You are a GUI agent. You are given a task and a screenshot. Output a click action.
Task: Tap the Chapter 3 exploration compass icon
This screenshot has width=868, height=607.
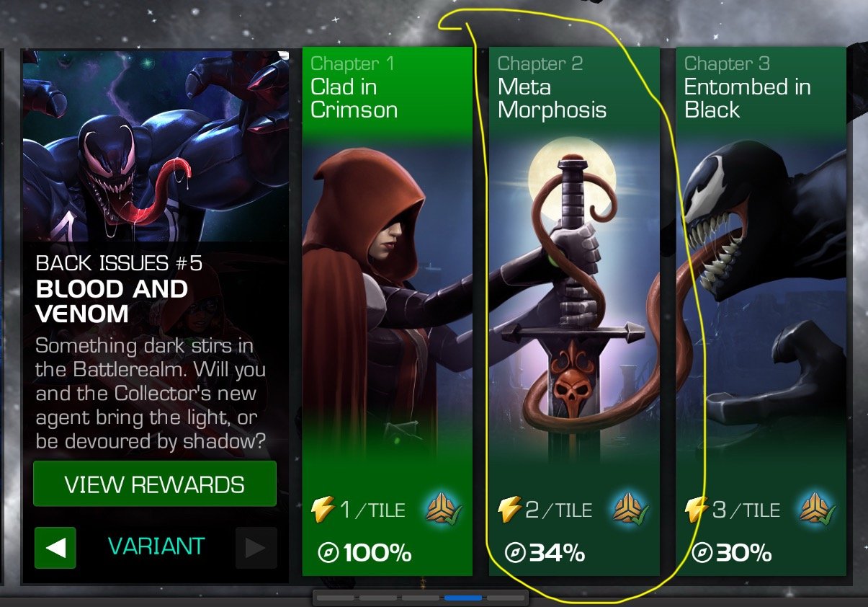tap(701, 554)
